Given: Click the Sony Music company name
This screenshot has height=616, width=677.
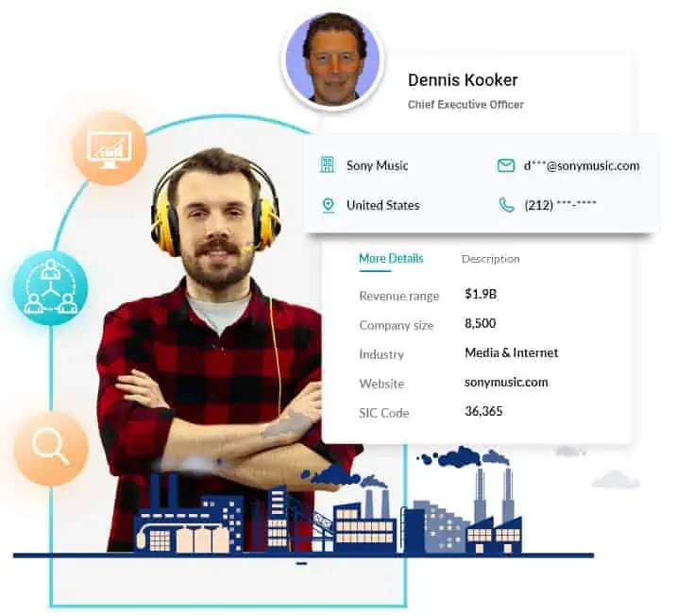Looking at the screenshot, I should pyautogui.click(x=378, y=165).
